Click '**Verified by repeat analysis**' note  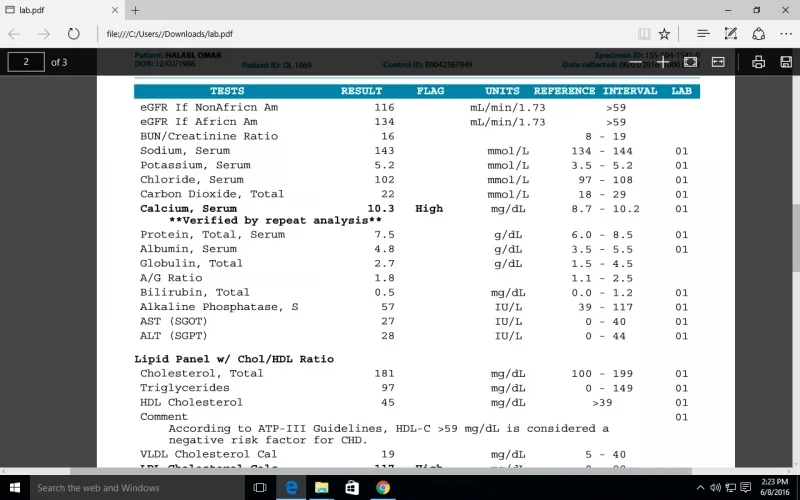coord(275,221)
